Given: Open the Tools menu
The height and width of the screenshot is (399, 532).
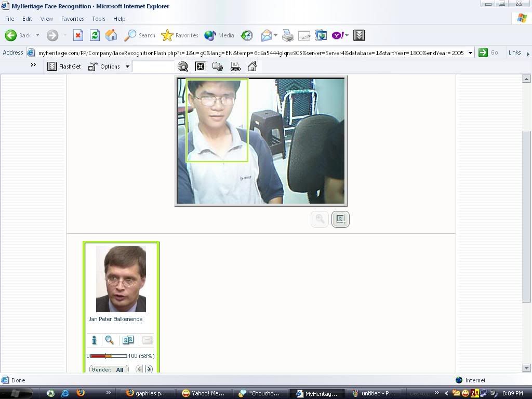Looking at the screenshot, I should tap(99, 19).
